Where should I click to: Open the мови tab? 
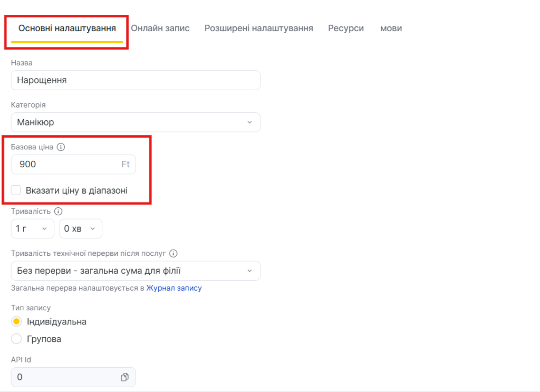(391, 28)
